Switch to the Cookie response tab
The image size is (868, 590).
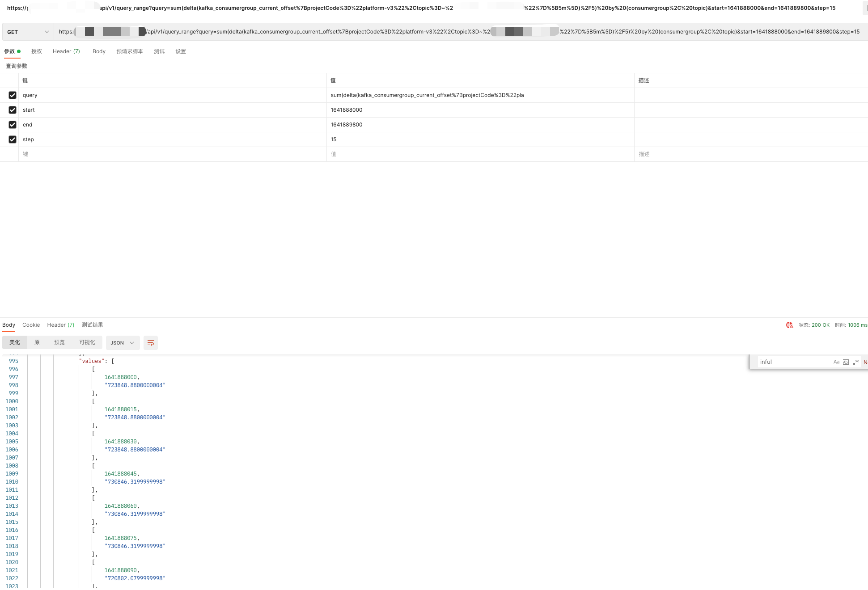pos(31,325)
